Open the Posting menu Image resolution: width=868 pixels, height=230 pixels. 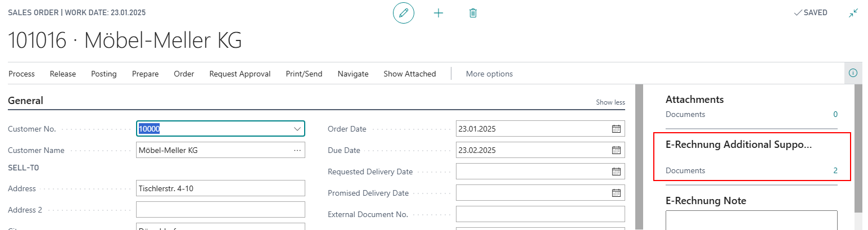coord(104,74)
